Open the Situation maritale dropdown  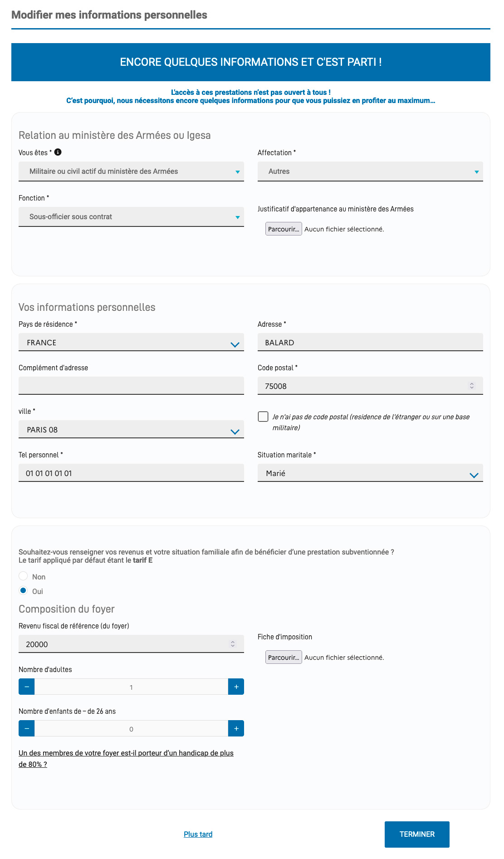point(370,473)
